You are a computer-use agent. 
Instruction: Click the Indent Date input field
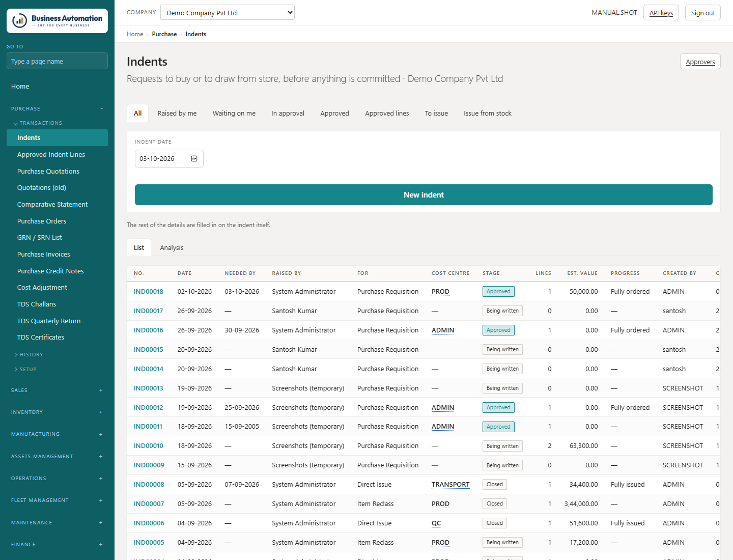coord(169,159)
